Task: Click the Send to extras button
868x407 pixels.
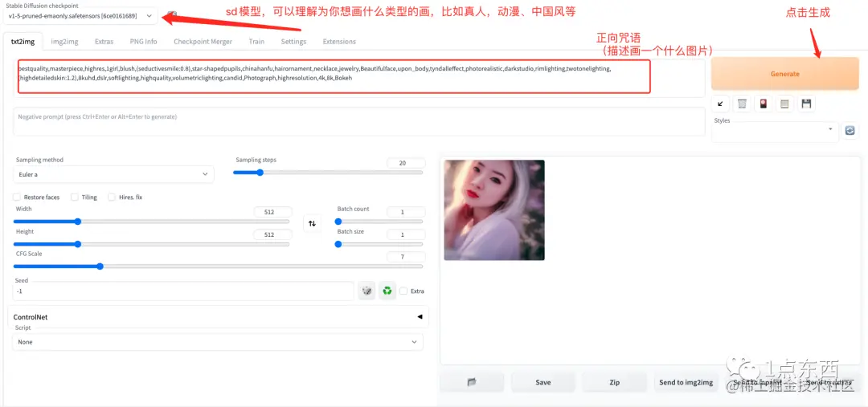Action: click(829, 382)
